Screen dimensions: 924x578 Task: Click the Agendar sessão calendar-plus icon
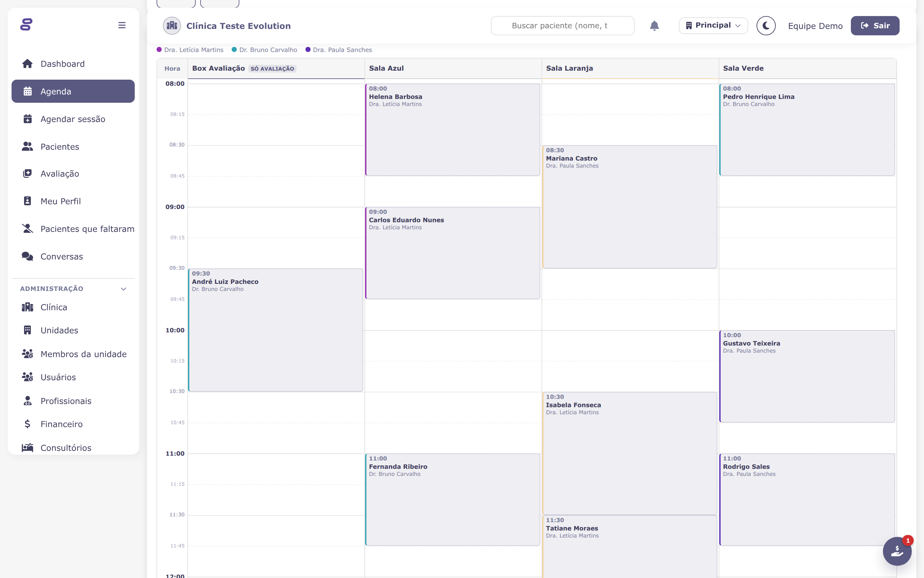coord(28,119)
